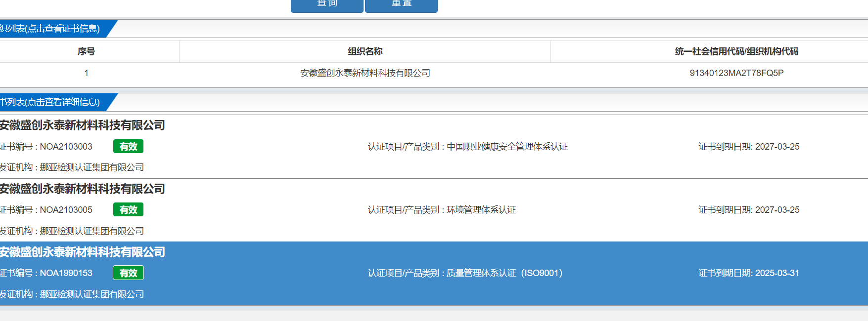This screenshot has width=868, height=321.
Task: Click issuing body line under NOA2103005
Action: point(72,231)
